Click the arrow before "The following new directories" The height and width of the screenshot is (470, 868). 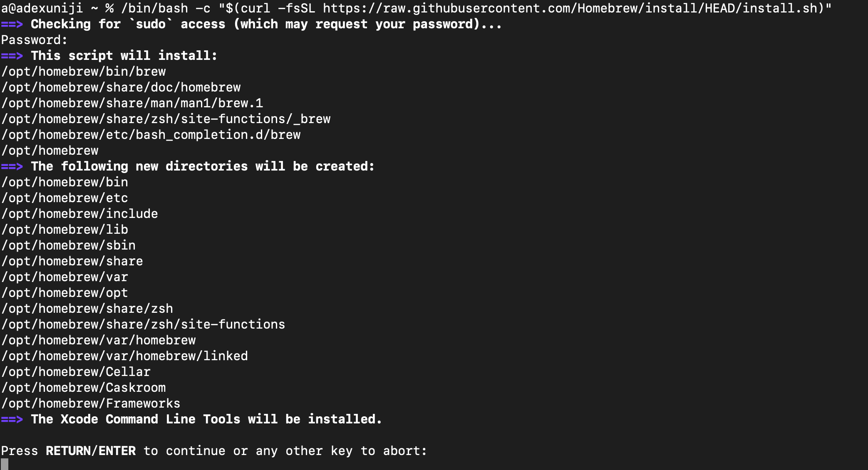click(12, 166)
